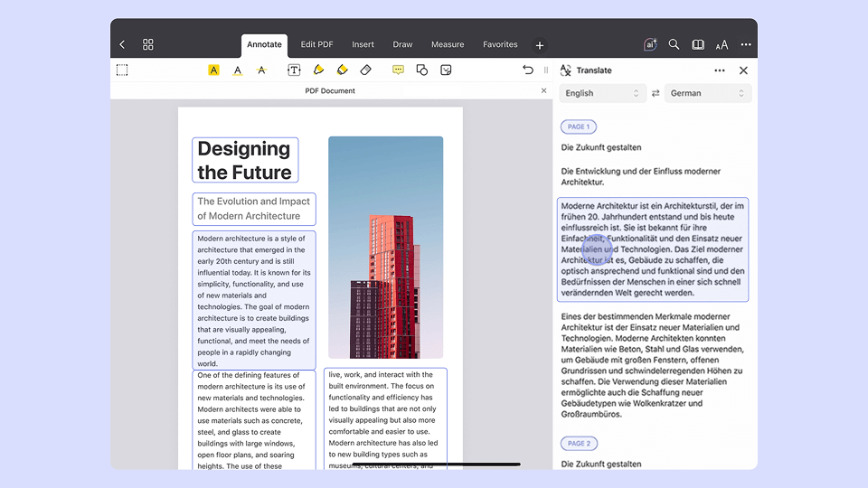
Task: Switch to the Edit PDF tab
Action: pos(316,44)
